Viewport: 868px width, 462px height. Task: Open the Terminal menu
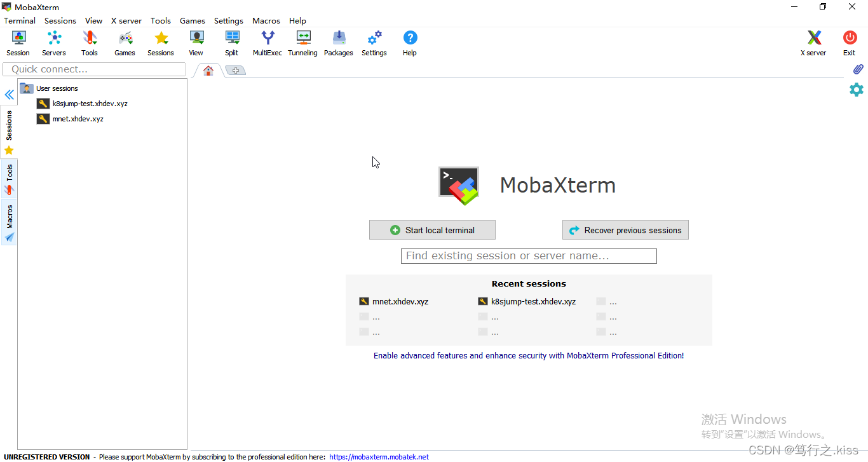(x=19, y=20)
